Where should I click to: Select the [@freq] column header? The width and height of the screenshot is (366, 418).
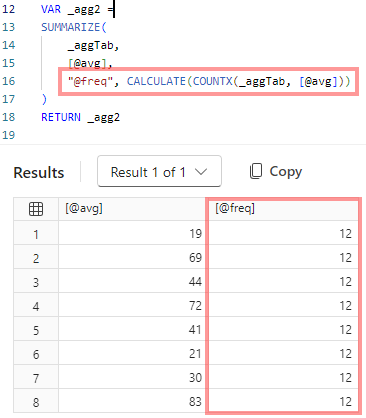(283, 209)
